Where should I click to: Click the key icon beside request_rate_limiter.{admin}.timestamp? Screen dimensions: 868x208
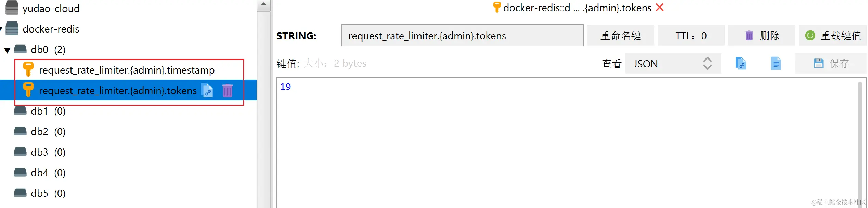pyautogui.click(x=28, y=69)
